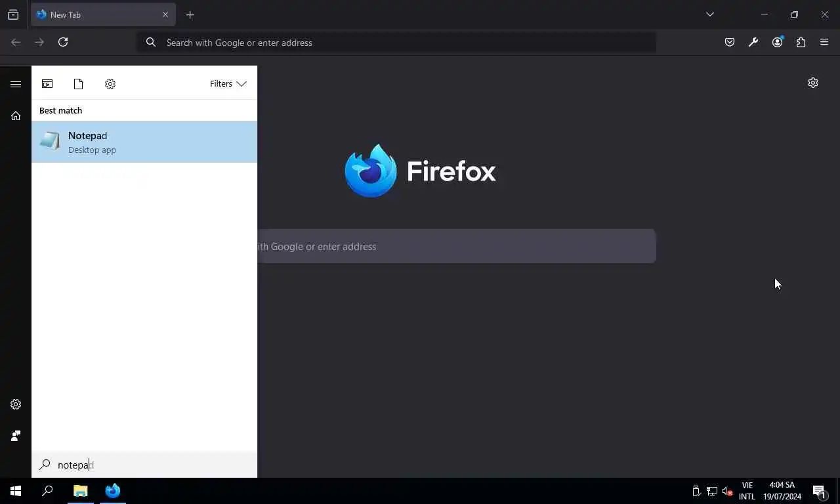Open settings gear in search sidebar

[16, 404]
